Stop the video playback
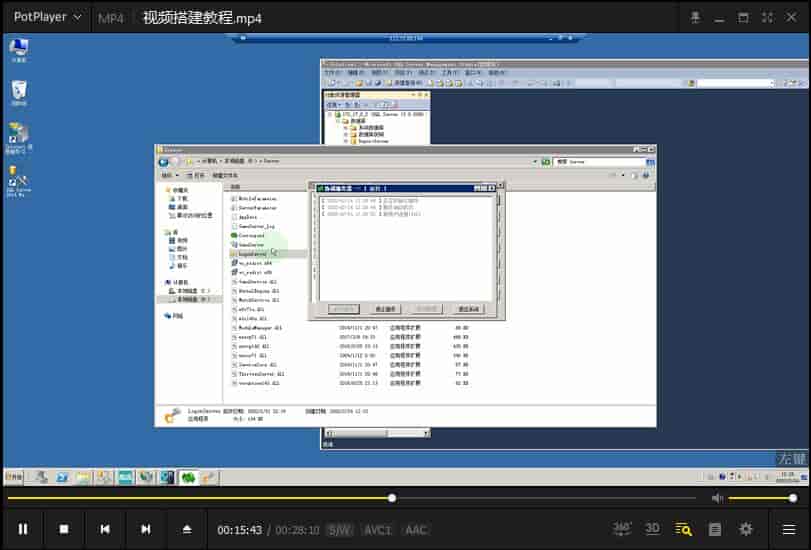Screen dimensions: 811x550 tap(64, 529)
